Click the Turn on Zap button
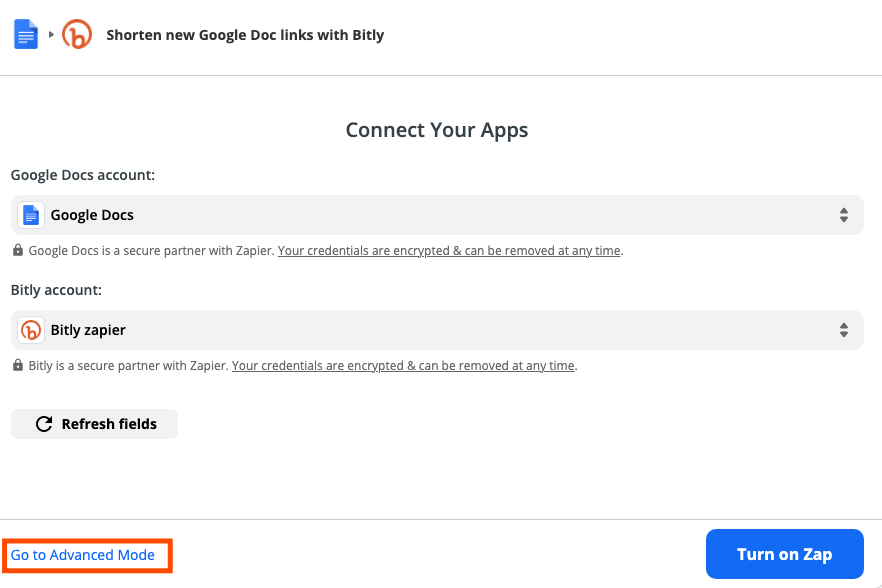The image size is (882, 588). tap(785, 554)
